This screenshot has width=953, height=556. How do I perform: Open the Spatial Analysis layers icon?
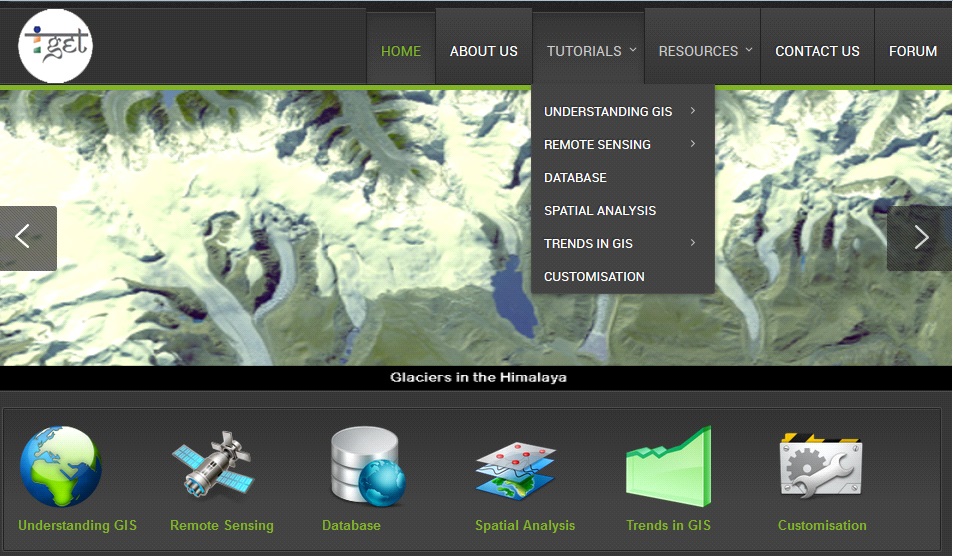[x=515, y=471]
